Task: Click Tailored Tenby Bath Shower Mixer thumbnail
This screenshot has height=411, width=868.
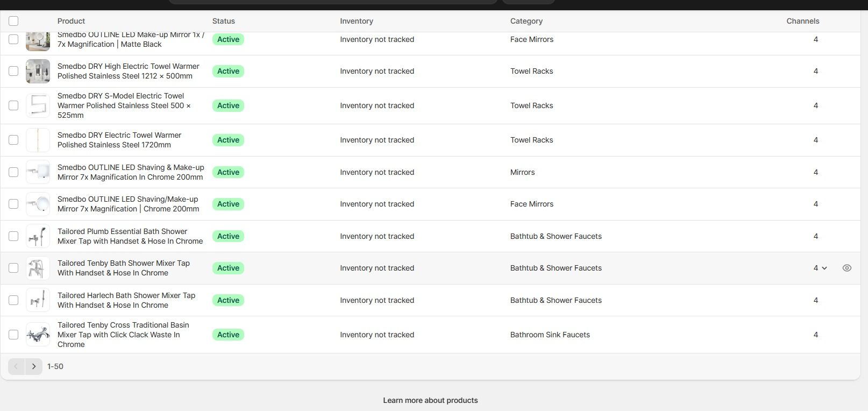Action: pyautogui.click(x=38, y=268)
